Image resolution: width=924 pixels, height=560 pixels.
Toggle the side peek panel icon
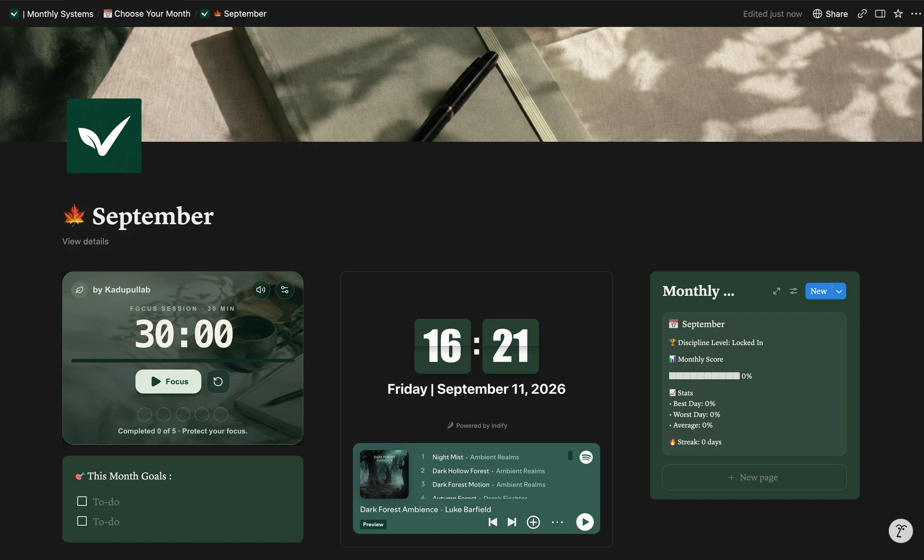[x=880, y=14]
